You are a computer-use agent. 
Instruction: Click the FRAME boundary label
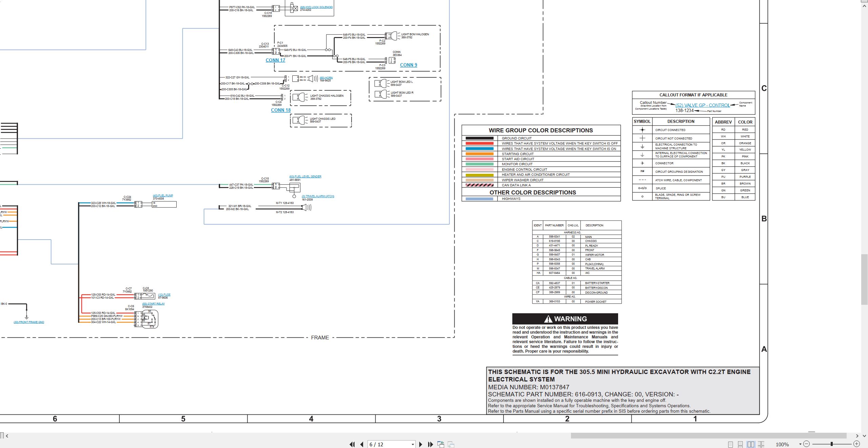point(320,338)
